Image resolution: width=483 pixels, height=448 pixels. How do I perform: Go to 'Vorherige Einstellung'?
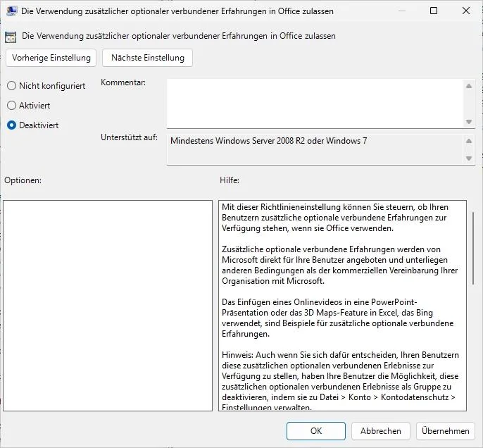pos(51,58)
